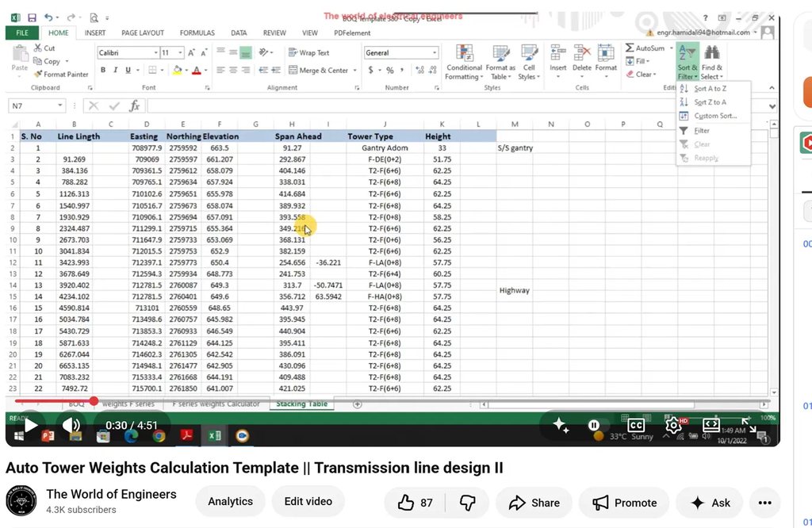812x528 pixels.
Task: Click the Save icon in Excel quick access toolbar
Action: point(32,17)
